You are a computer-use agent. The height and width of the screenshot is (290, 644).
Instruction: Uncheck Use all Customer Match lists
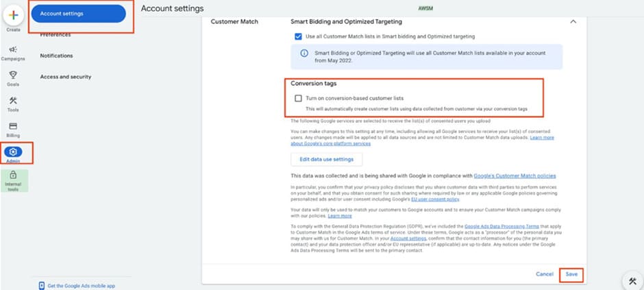tap(297, 36)
